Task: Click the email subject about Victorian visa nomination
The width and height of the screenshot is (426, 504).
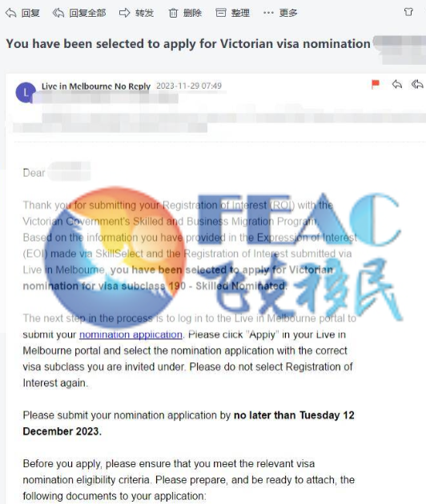Action: click(188, 44)
